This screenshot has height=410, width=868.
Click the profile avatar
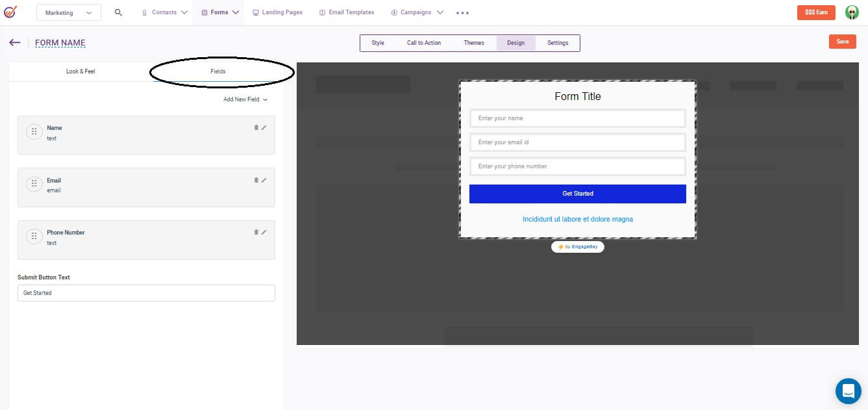click(851, 12)
